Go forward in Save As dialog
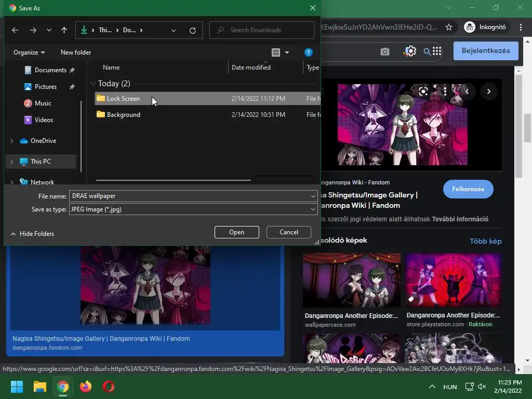This screenshot has height=399, width=532. 33,30
